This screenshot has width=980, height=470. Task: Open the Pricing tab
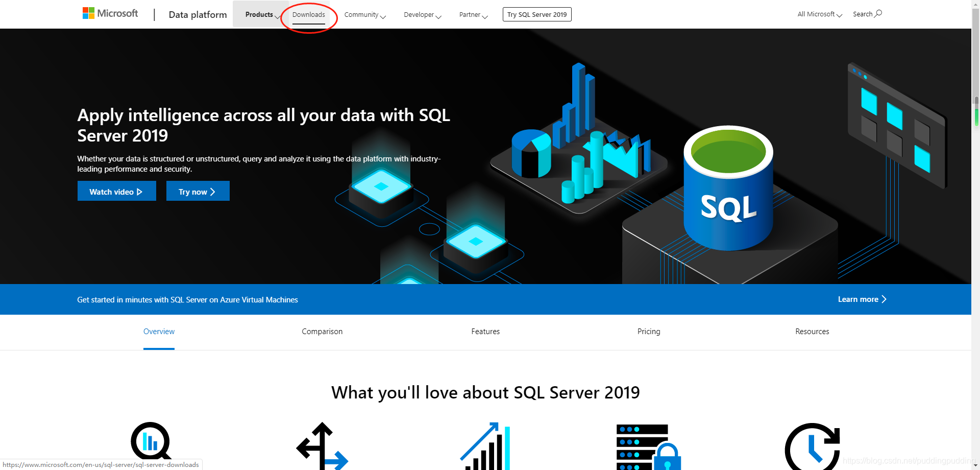649,332
